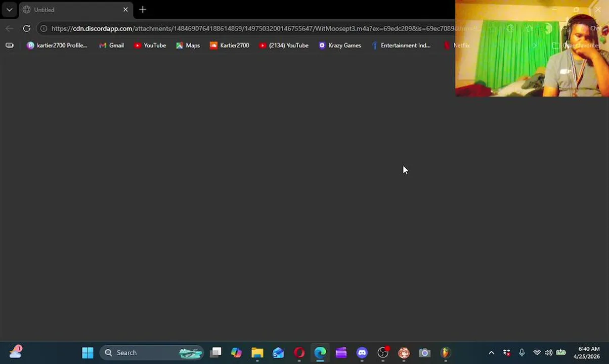The width and height of the screenshot is (609, 364).
Task: Open FL Studio from the taskbar
Action: coord(445,352)
